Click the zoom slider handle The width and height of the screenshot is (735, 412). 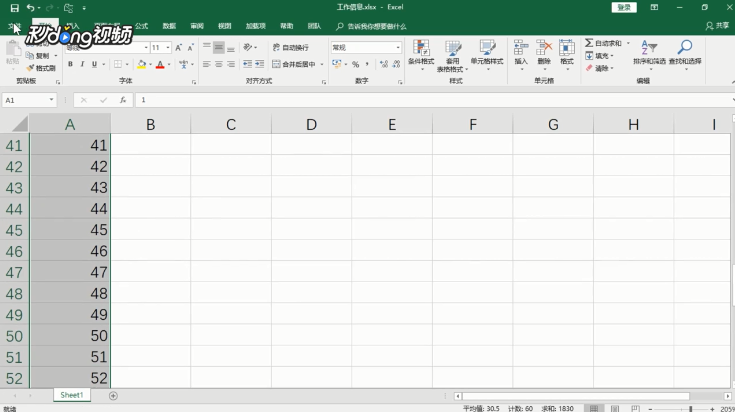[690, 409]
